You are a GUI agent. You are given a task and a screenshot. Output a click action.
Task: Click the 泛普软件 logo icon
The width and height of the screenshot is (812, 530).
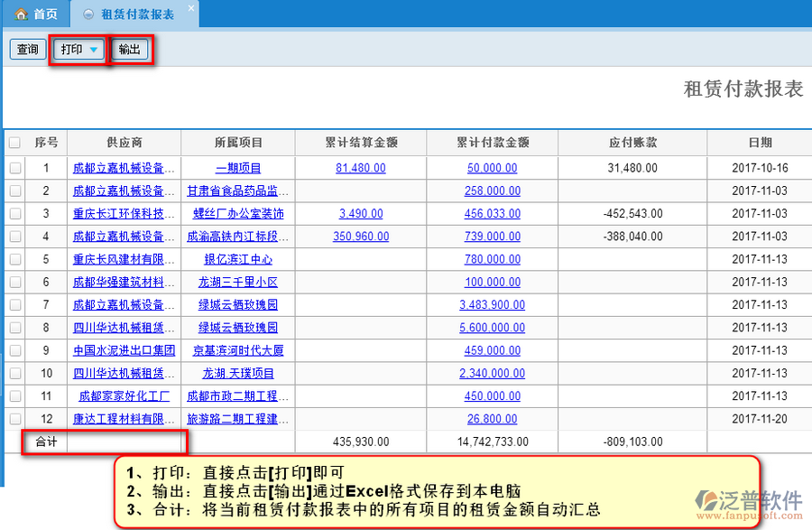click(x=706, y=503)
